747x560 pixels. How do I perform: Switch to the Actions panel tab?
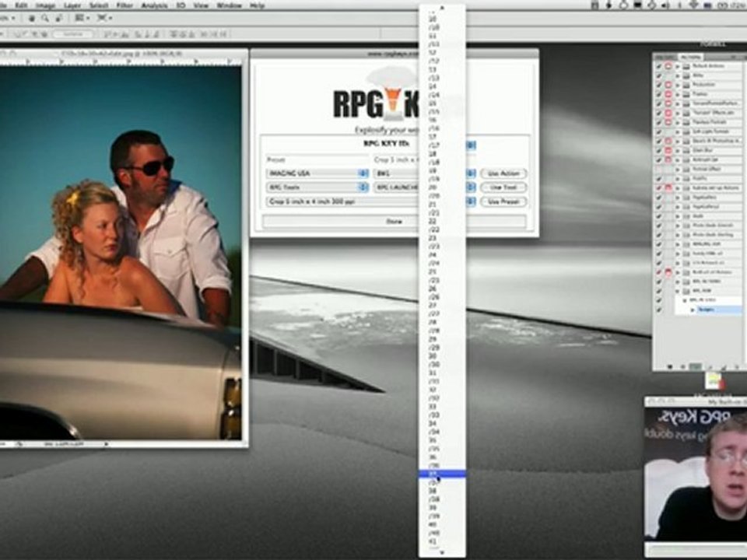tap(690, 57)
